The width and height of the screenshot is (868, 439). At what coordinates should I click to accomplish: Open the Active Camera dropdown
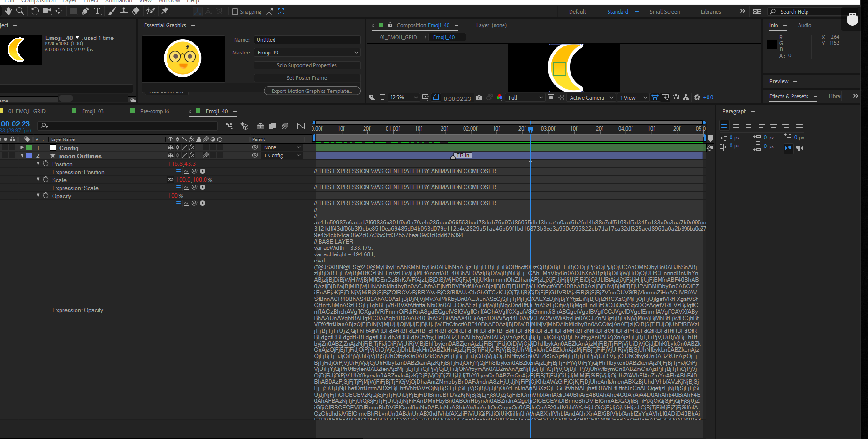pos(591,98)
